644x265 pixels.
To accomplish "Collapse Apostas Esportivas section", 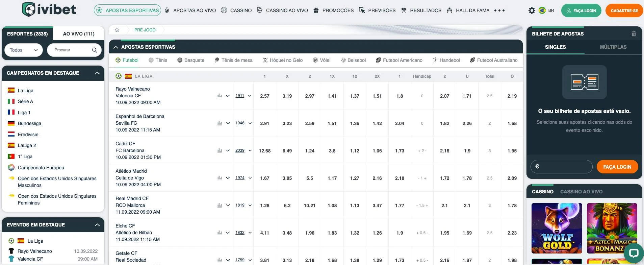I will [116, 47].
